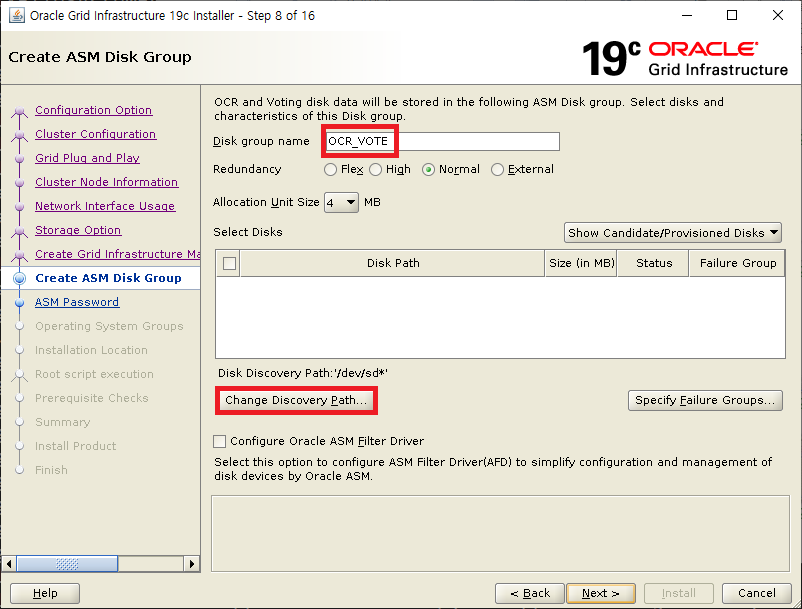Select the External redundancy option
802x609 pixels.
[x=497, y=169]
